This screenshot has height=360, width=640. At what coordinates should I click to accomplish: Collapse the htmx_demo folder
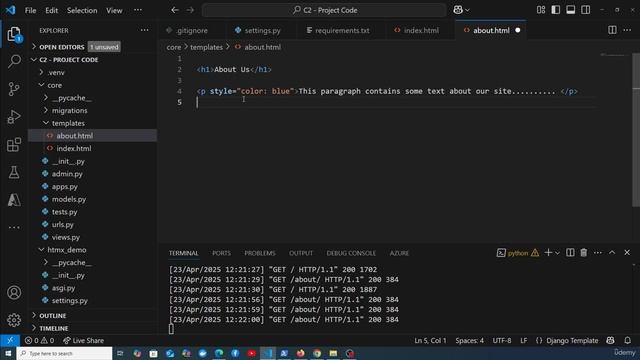click(41, 249)
